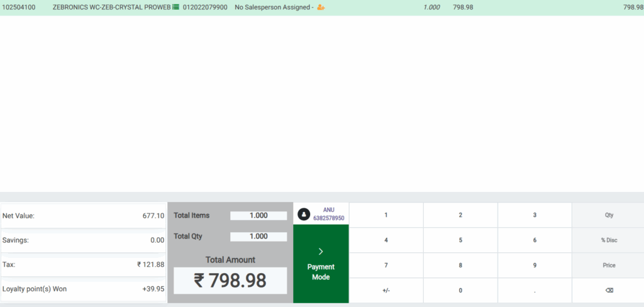Click the Total Items value field

click(258, 215)
